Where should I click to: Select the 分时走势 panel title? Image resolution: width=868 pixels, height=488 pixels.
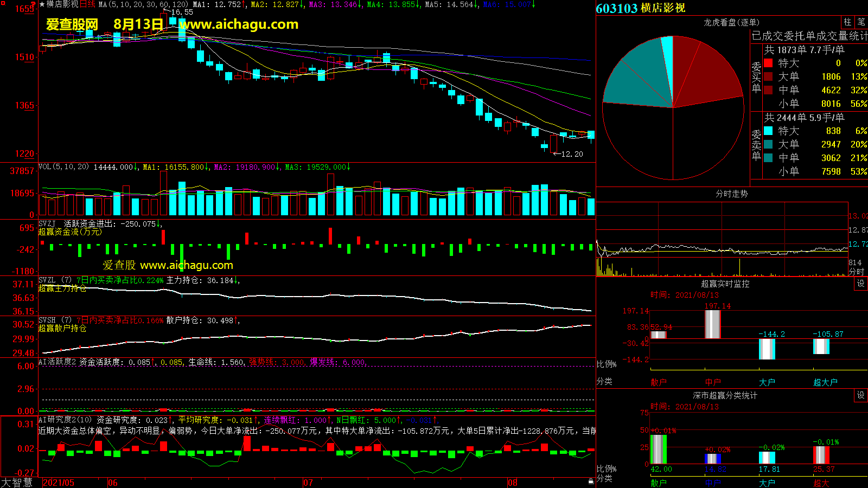(731, 194)
